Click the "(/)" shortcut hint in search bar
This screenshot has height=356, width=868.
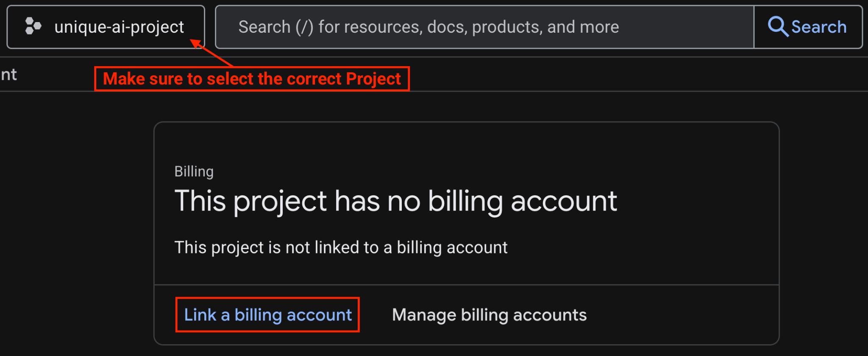tap(304, 27)
